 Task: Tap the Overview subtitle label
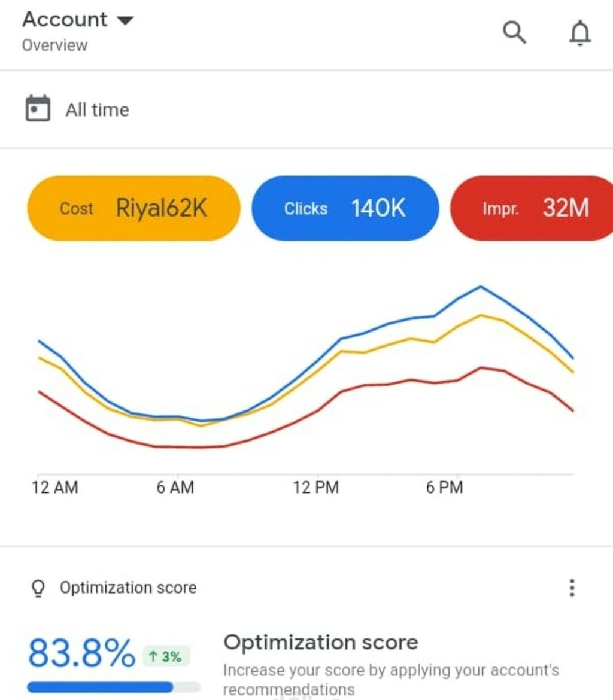click(54, 45)
